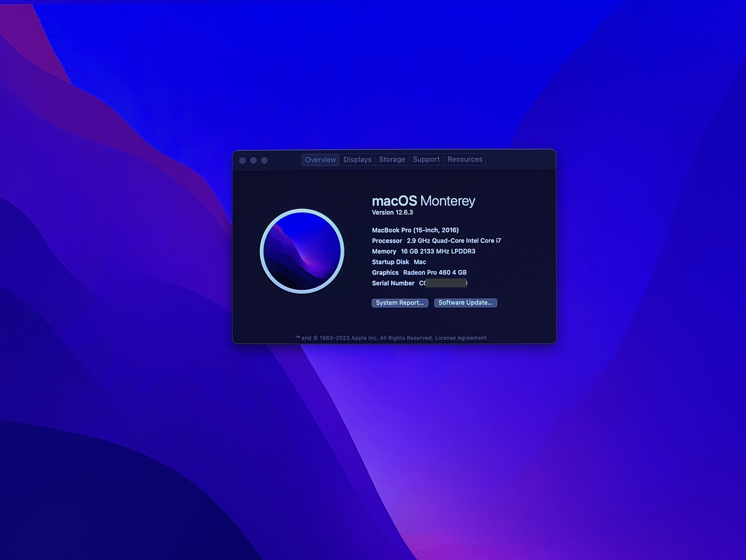Click the "Version 12.6.3" text
Image resolution: width=746 pixels, height=560 pixels.
point(393,213)
